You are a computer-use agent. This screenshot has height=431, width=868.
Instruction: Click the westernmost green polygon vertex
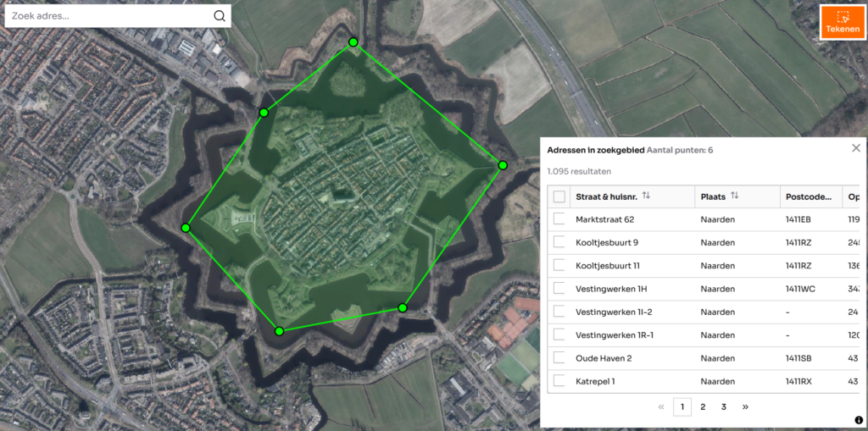point(186,228)
